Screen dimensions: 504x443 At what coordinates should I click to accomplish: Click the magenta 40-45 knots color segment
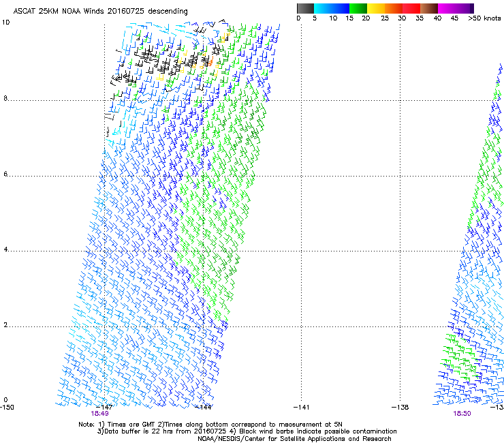click(x=447, y=8)
